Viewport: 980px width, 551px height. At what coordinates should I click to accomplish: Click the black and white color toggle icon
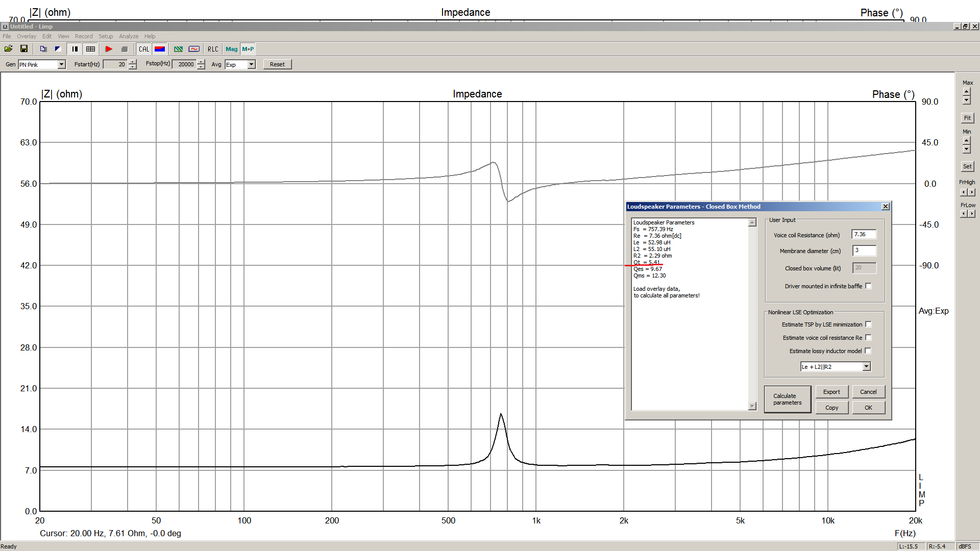pyautogui.click(x=58, y=49)
